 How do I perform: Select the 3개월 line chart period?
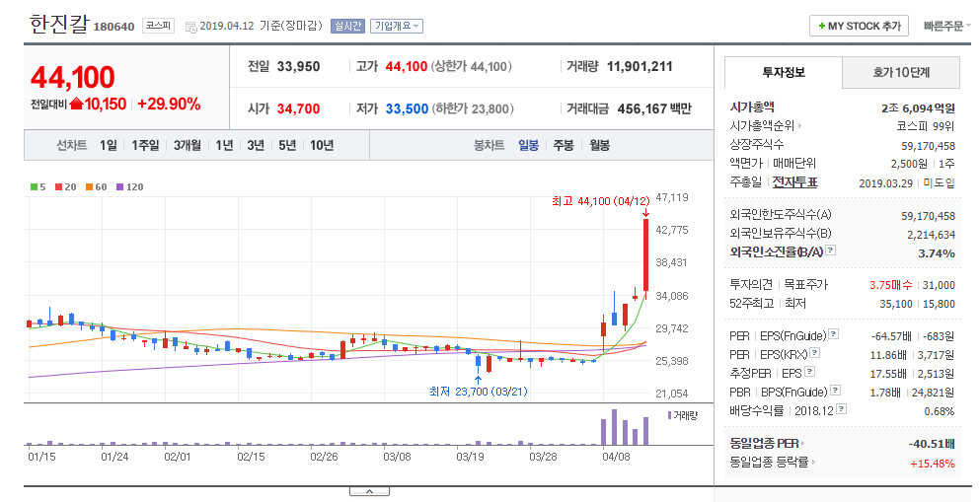188,145
